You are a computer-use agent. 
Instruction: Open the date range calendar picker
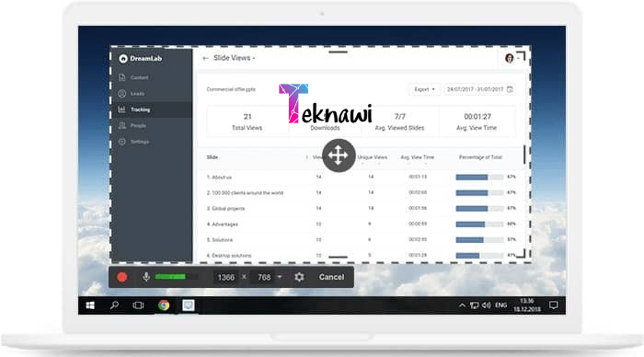coord(510,89)
